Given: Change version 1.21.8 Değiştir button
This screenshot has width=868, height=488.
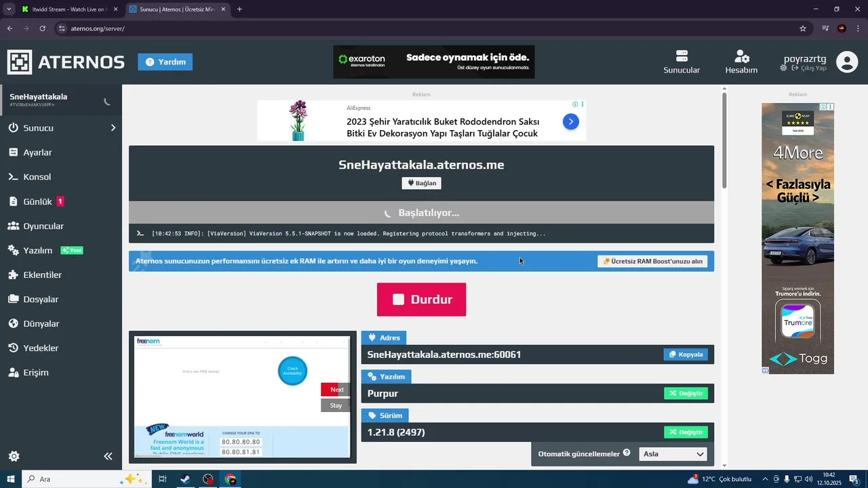Looking at the screenshot, I should [686, 432].
